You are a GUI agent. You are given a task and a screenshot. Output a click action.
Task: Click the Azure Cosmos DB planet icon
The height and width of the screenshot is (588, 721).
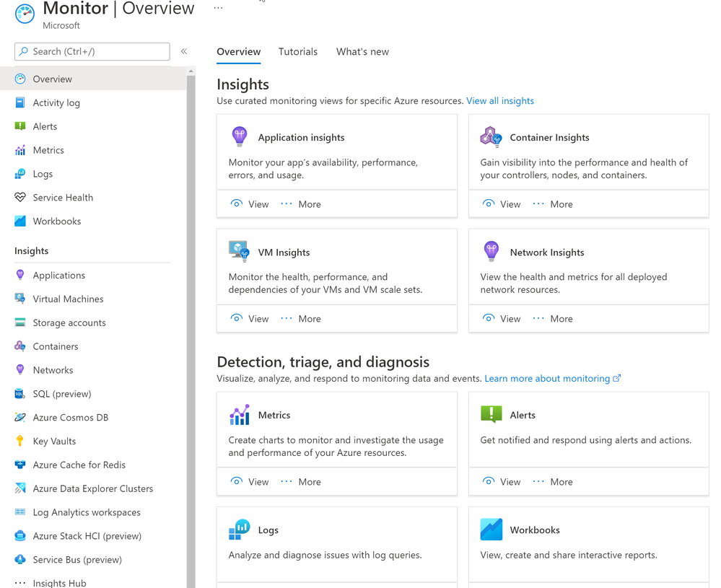click(x=20, y=418)
